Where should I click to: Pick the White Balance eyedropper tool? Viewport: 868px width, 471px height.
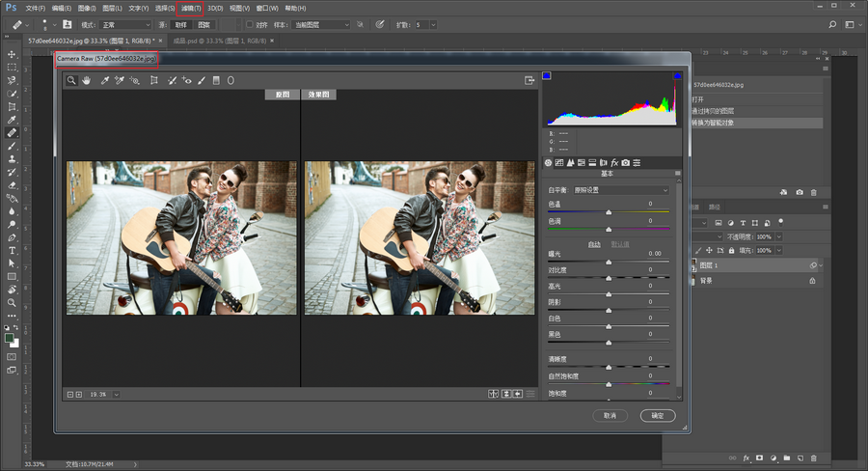(x=104, y=81)
